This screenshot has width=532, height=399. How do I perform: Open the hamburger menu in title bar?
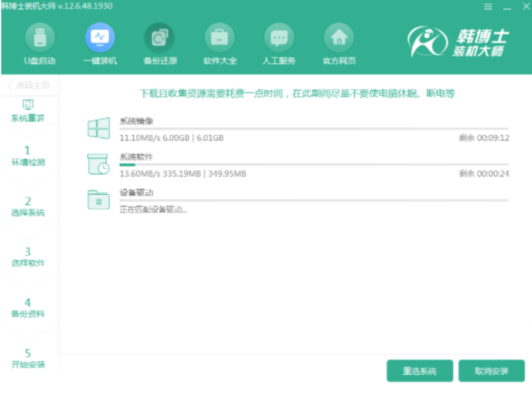[488, 6]
